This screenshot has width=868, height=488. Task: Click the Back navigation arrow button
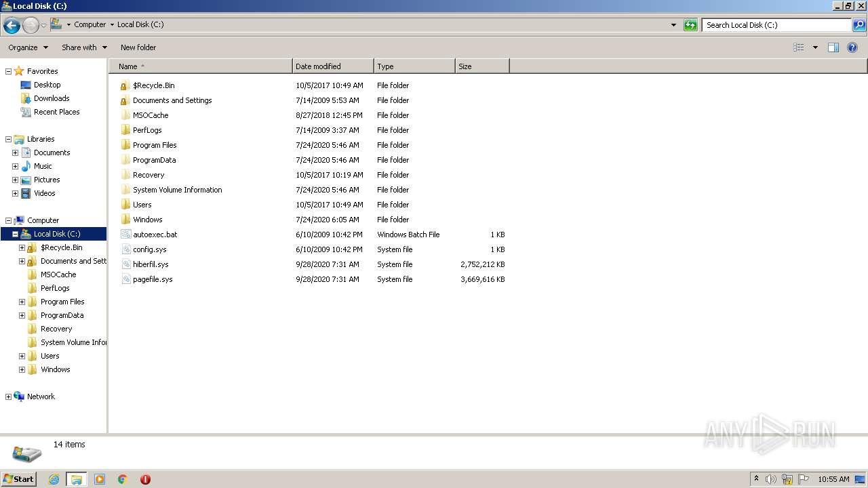tap(12, 26)
